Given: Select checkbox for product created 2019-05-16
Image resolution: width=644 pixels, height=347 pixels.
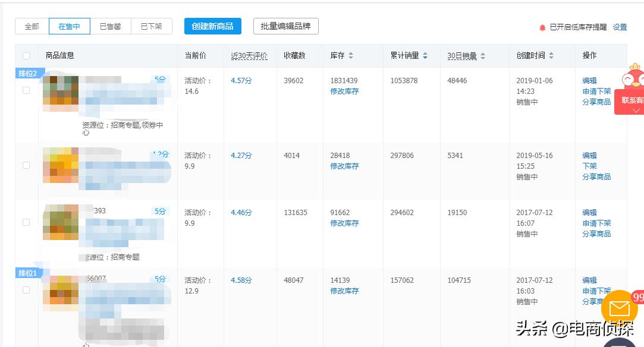Looking at the screenshot, I should 26,165.
